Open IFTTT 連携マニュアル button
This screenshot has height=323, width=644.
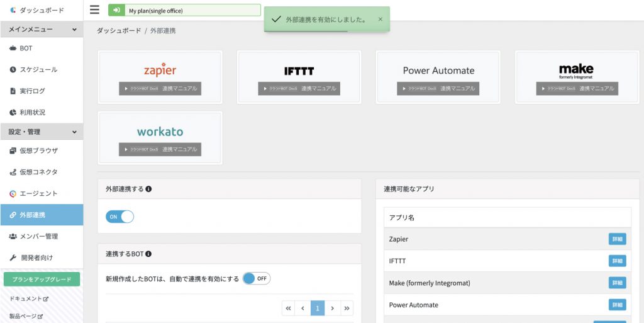[x=299, y=88]
